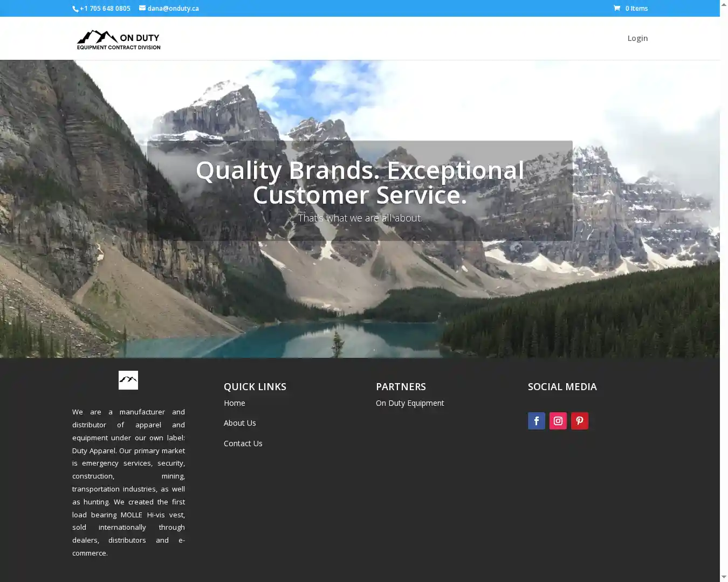Screen dimensions: 728x582
Task: Click the dana@onduty.ca email address
Action: point(173,9)
